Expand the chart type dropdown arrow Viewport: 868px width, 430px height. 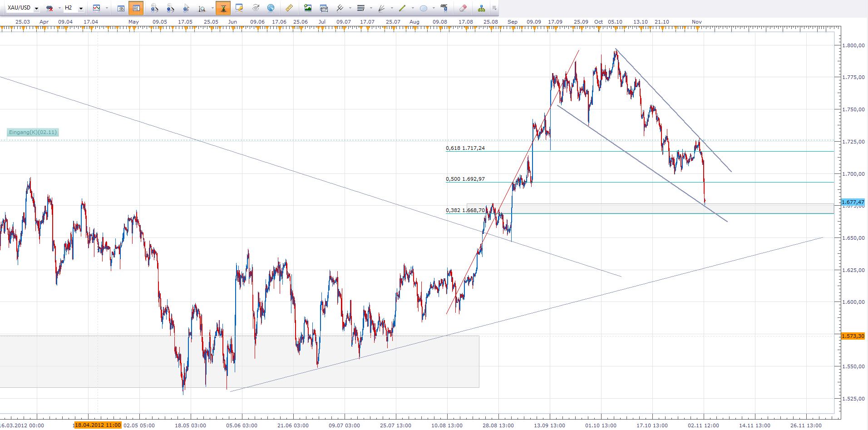pyautogui.click(x=107, y=8)
